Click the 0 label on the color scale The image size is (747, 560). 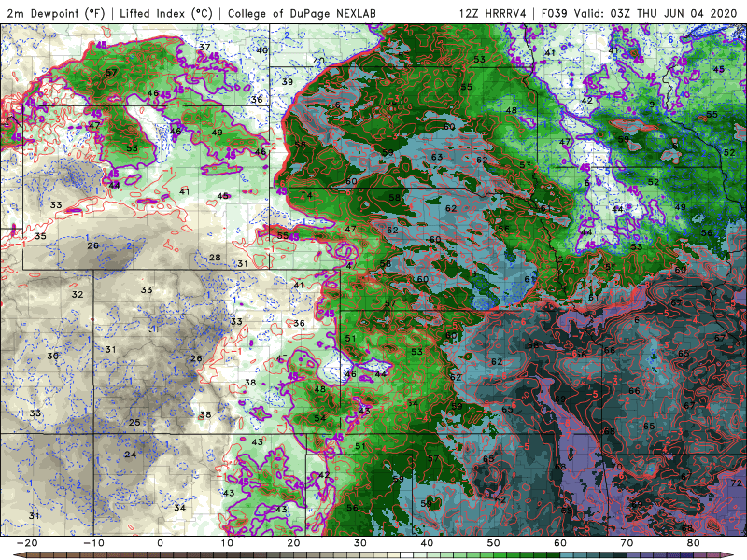[x=160, y=543]
